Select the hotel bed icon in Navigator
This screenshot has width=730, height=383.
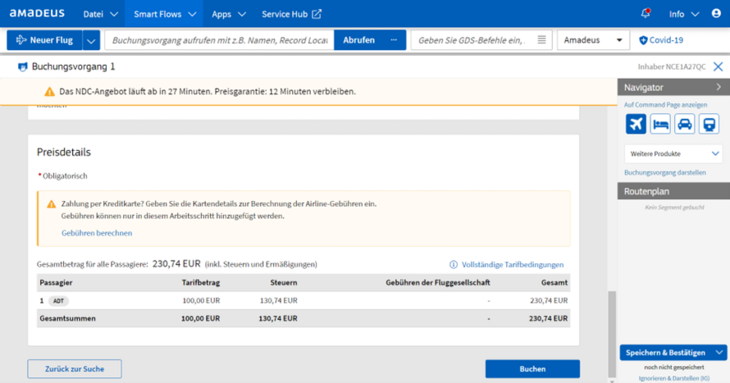660,124
